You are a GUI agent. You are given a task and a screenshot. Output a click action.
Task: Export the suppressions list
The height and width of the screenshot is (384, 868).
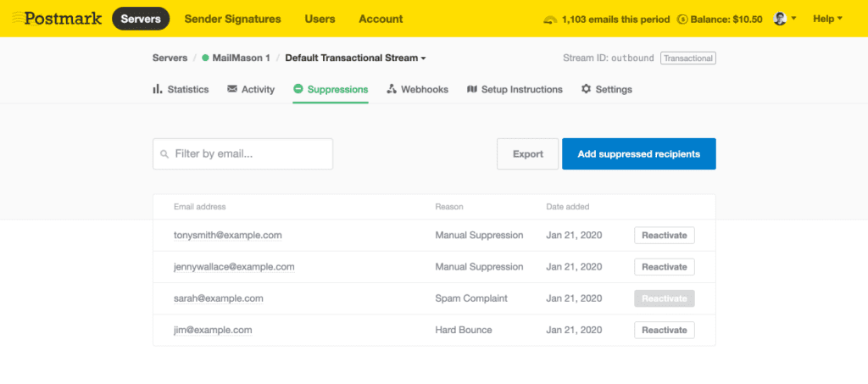pos(527,153)
